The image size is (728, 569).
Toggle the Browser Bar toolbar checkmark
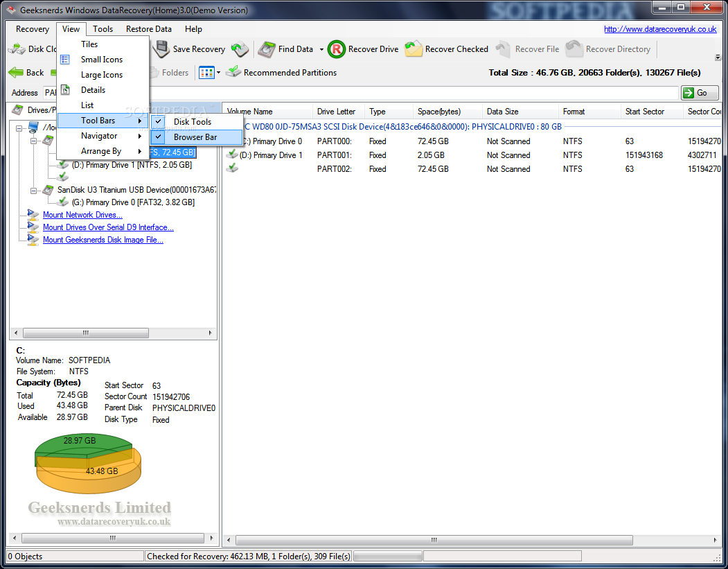coord(159,137)
